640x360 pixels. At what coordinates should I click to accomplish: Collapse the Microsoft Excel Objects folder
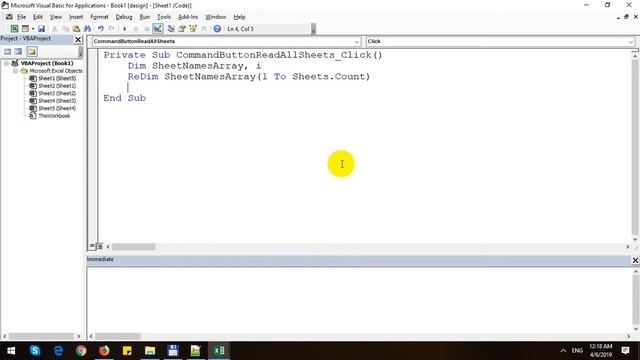click(15, 71)
